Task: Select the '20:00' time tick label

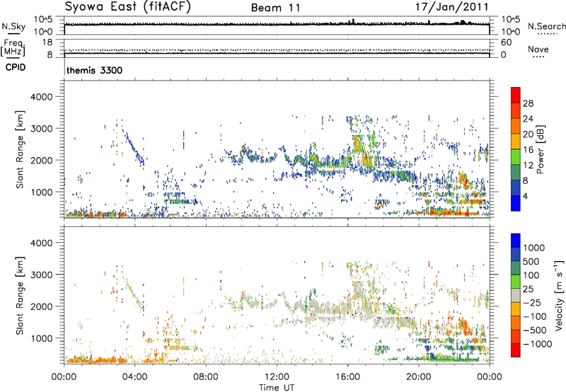Action: point(418,377)
